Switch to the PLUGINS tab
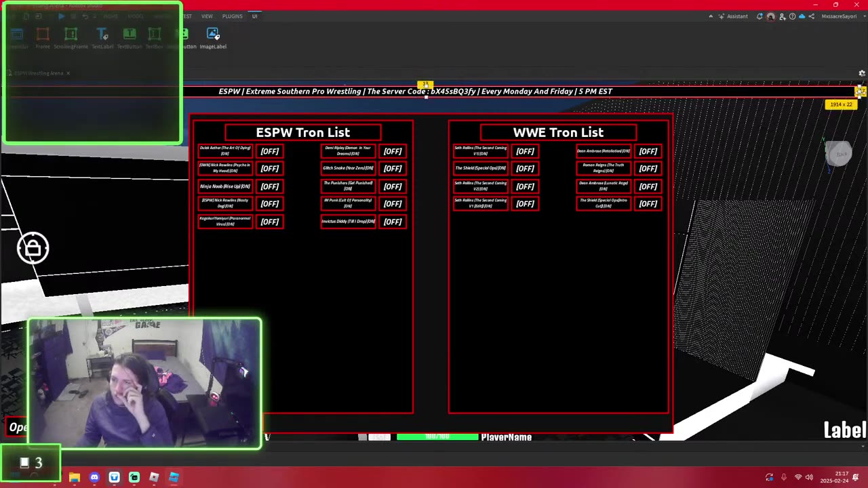This screenshot has height=488, width=868. tap(232, 16)
